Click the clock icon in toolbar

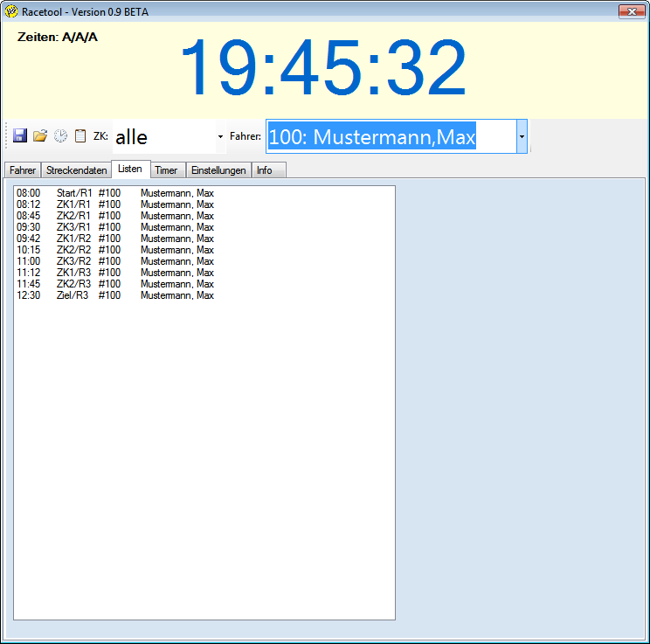pos(60,135)
